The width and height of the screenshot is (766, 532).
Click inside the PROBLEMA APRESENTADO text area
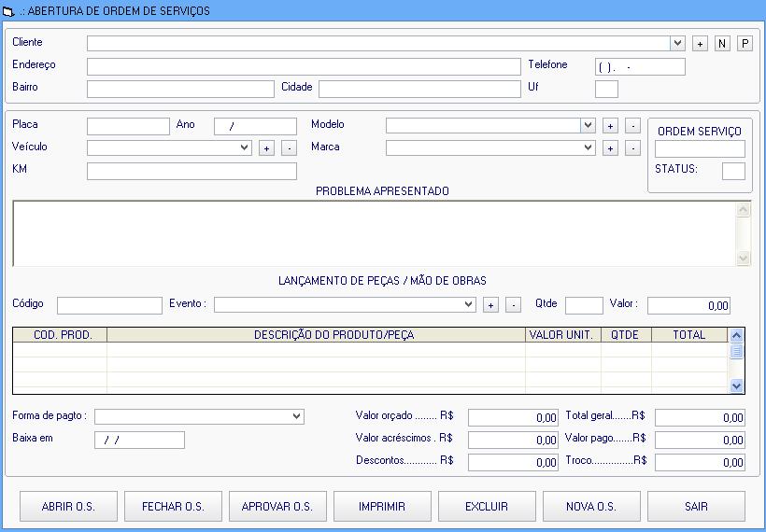click(x=375, y=233)
